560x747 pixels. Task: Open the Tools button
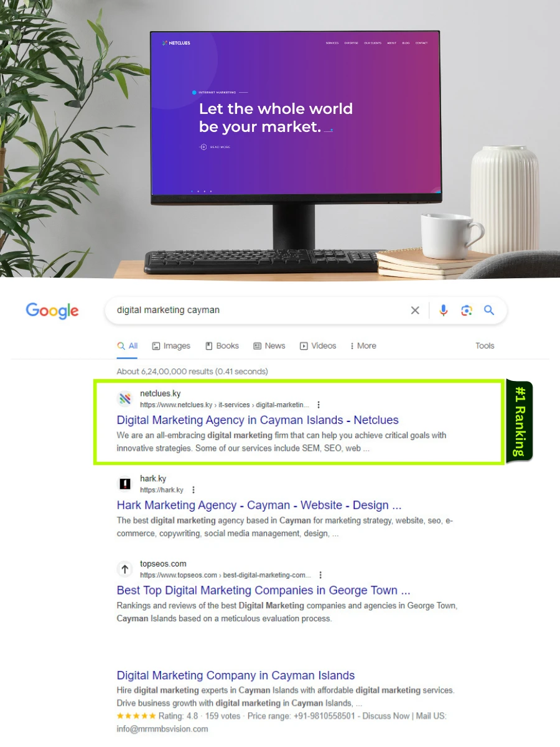tap(485, 346)
